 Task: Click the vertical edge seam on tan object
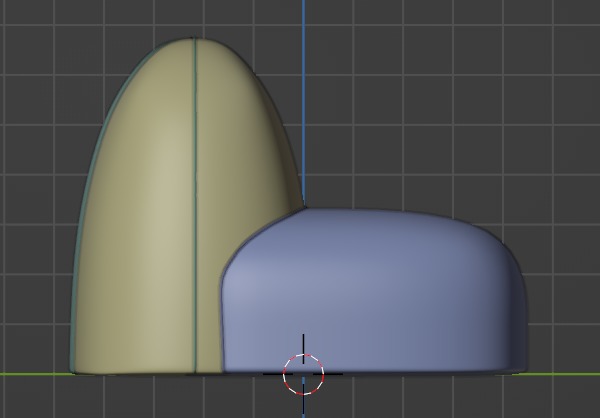point(195,206)
